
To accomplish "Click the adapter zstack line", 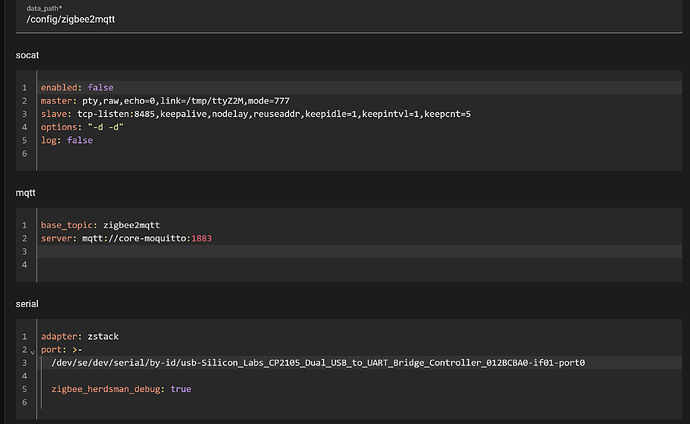I will point(80,338).
